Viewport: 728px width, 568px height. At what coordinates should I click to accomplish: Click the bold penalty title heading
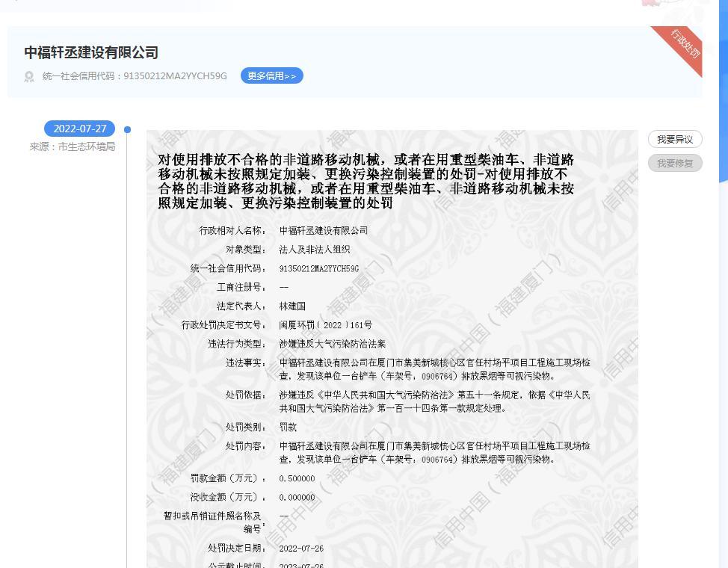pos(365,181)
